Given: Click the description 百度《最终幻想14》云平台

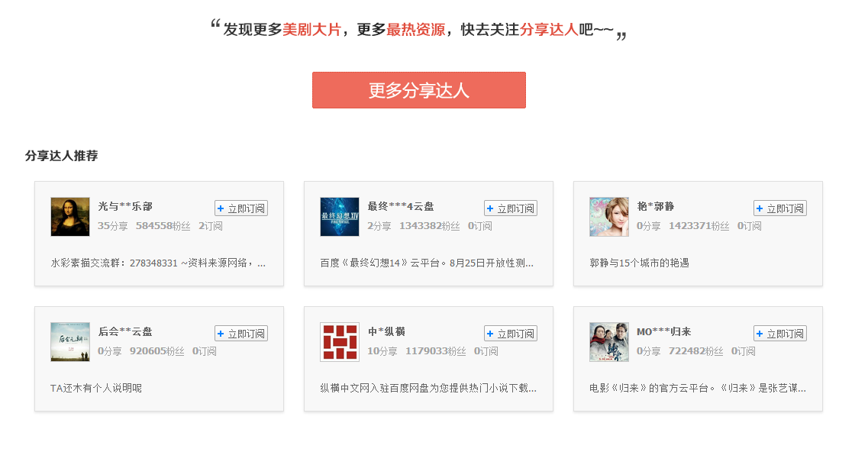Looking at the screenshot, I should tap(427, 263).
